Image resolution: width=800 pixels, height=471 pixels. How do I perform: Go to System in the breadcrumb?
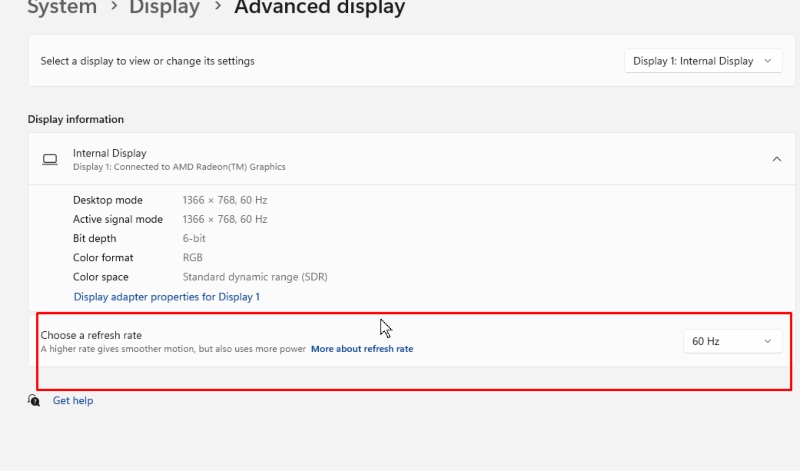click(x=61, y=9)
